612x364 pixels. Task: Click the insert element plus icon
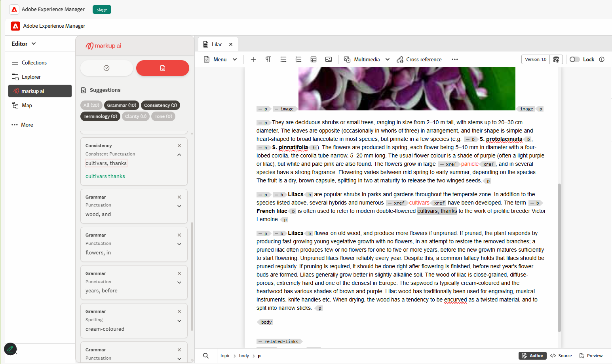[x=253, y=59]
